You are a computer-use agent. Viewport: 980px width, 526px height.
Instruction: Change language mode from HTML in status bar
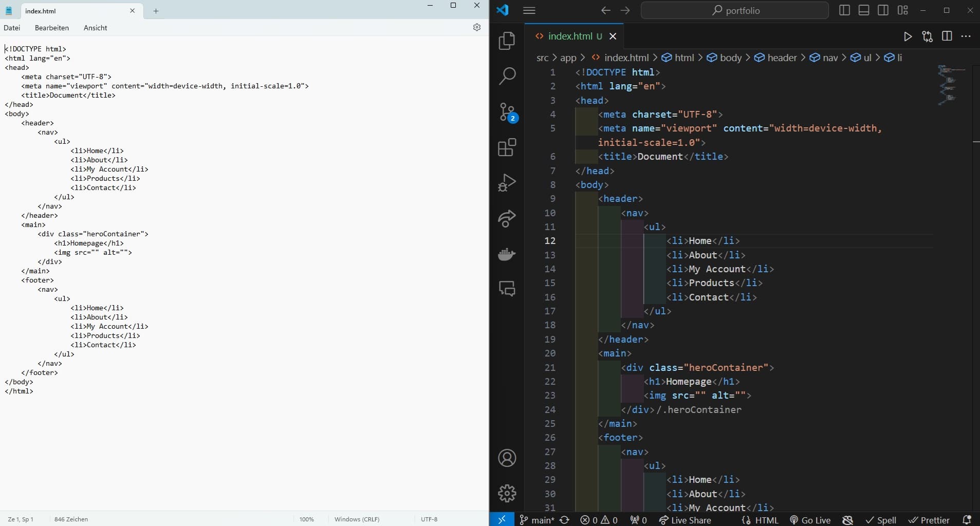[x=767, y=520]
